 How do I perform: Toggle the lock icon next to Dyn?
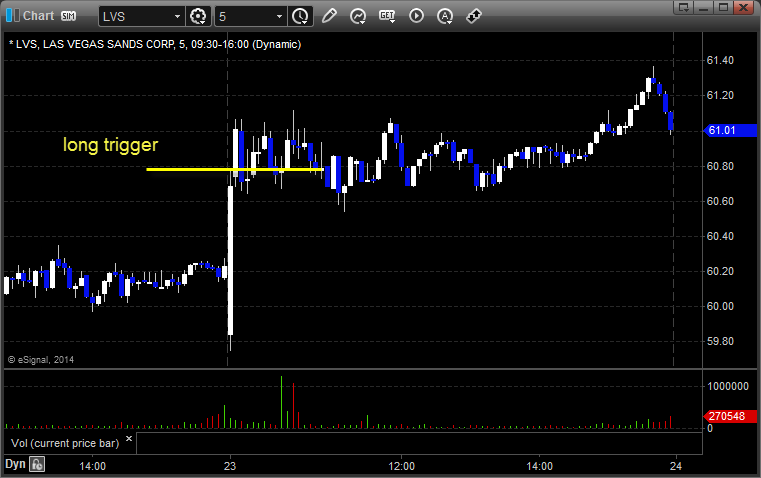pyautogui.click(x=37, y=464)
